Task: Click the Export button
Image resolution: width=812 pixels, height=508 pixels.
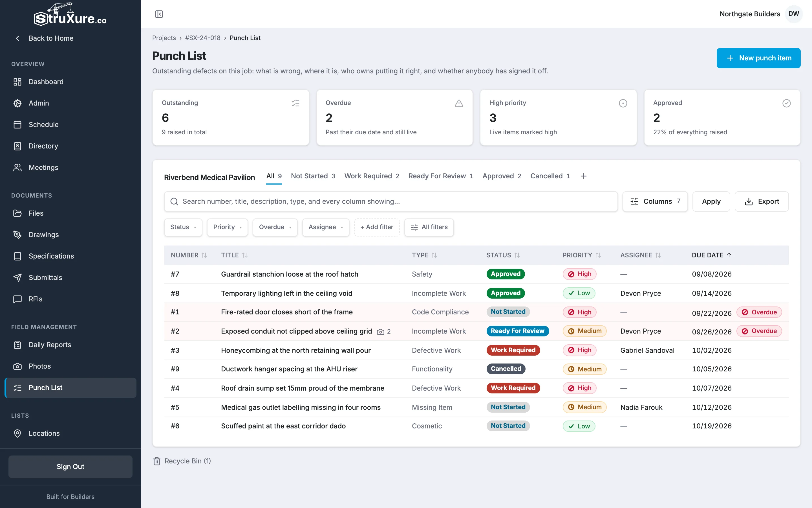Action: click(x=761, y=201)
